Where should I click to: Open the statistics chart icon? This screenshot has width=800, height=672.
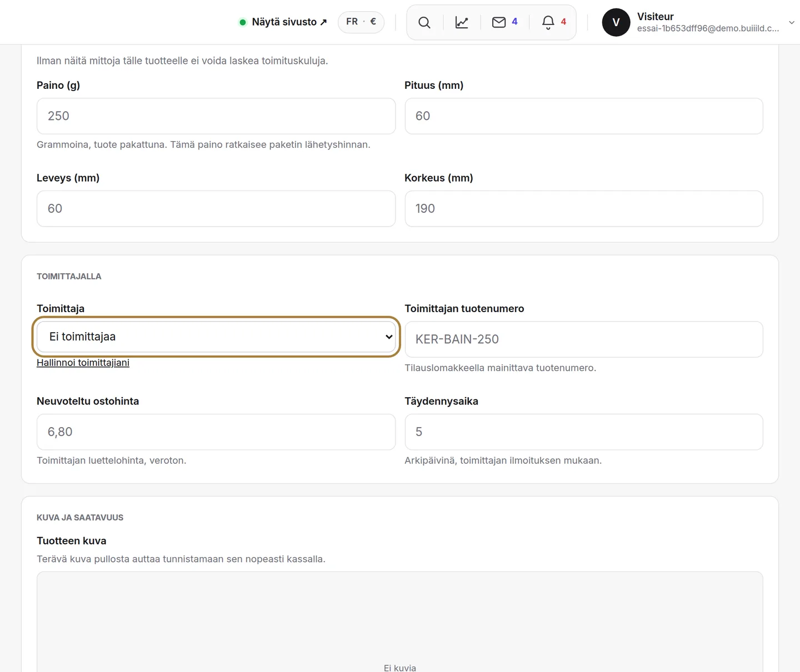(x=462, y=22)
